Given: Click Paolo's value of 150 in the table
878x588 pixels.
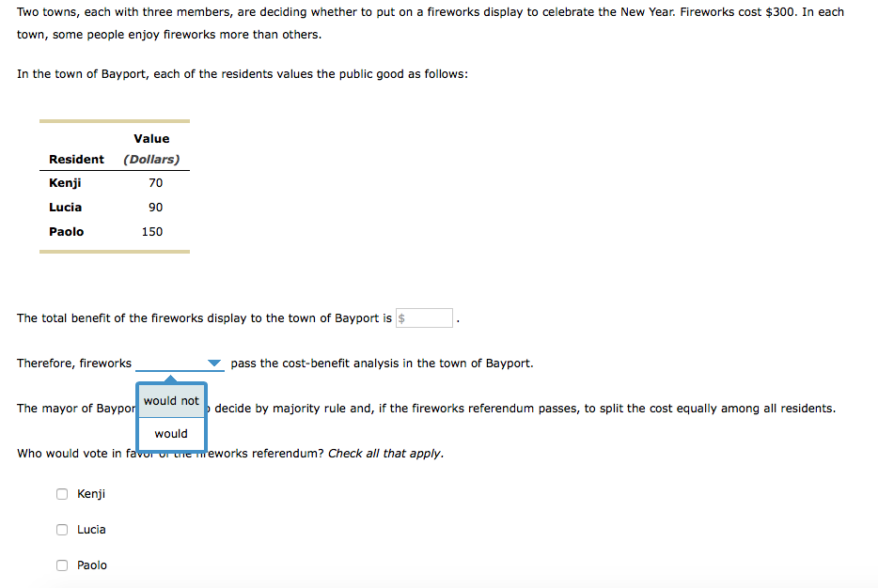Looking at the screenshot, I should click(x=152, y=232).
